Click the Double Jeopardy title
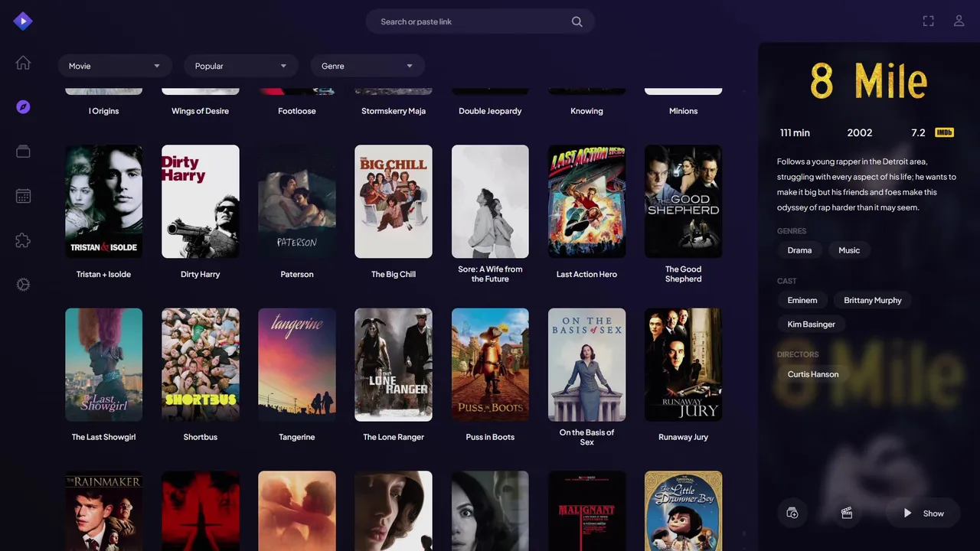The height and width of the screenshot is (551, 980). click(x=490, y=111)
